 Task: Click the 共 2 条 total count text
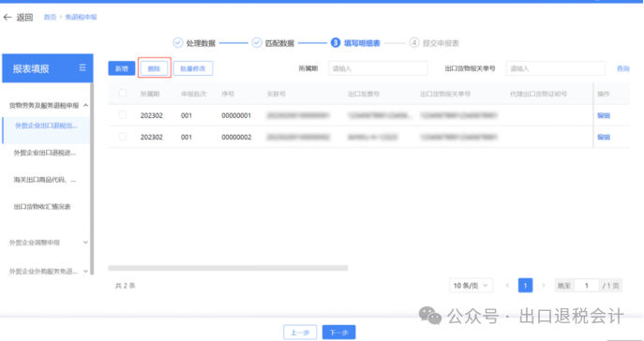tap(126, 286)
